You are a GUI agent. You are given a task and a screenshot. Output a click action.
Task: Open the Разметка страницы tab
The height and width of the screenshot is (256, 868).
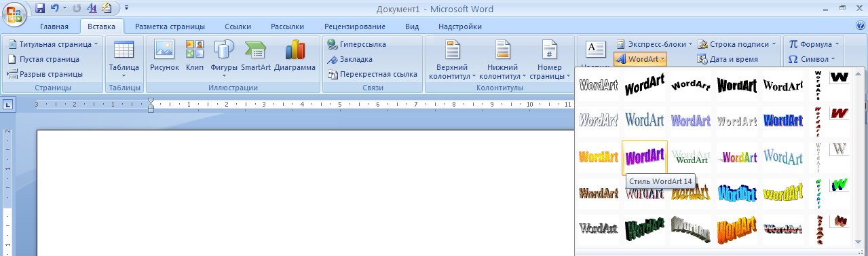[x=170, y=26]
